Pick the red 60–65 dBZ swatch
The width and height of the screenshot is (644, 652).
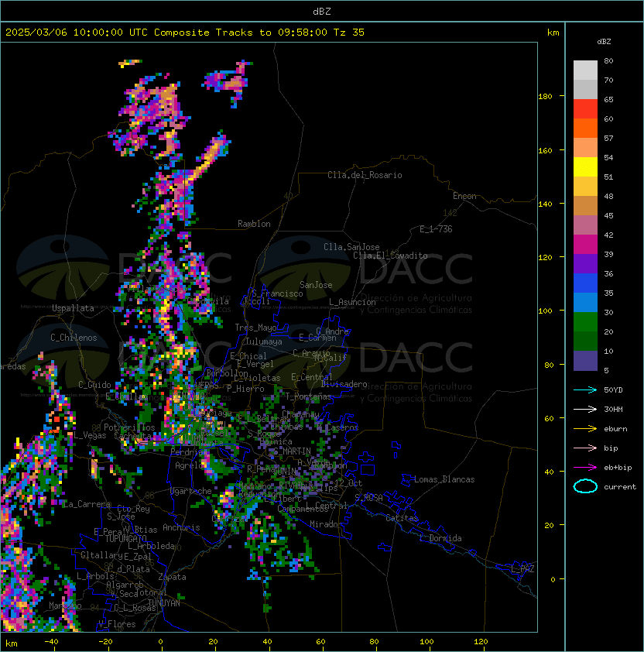click(585, 109)
